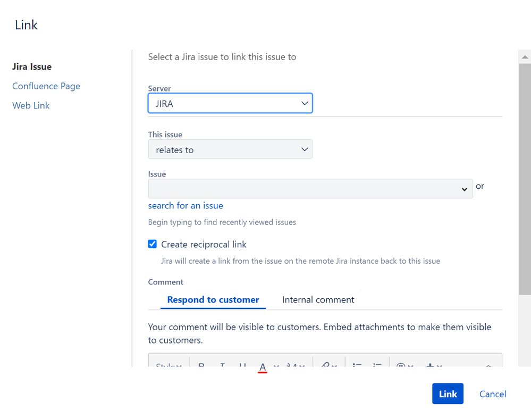This screenshot has height=420, width=531.
Task: Click the 'This issue' field label
Action: (x=165, y=135)
